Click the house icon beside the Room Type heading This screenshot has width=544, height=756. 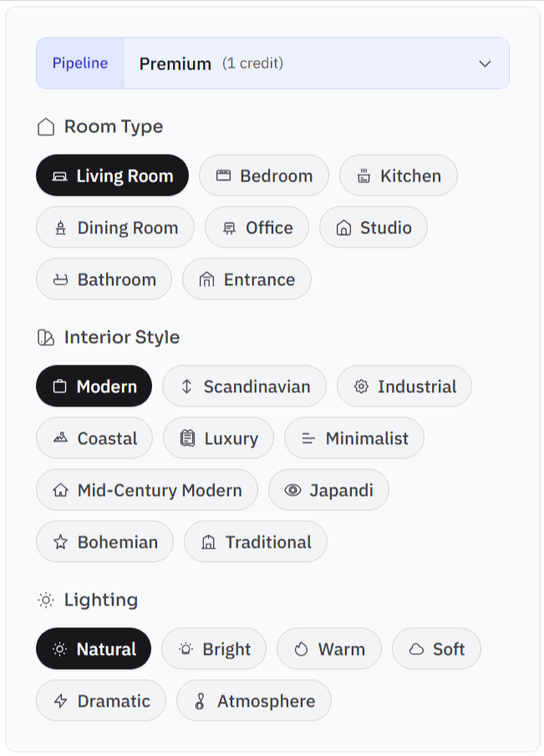46,127
